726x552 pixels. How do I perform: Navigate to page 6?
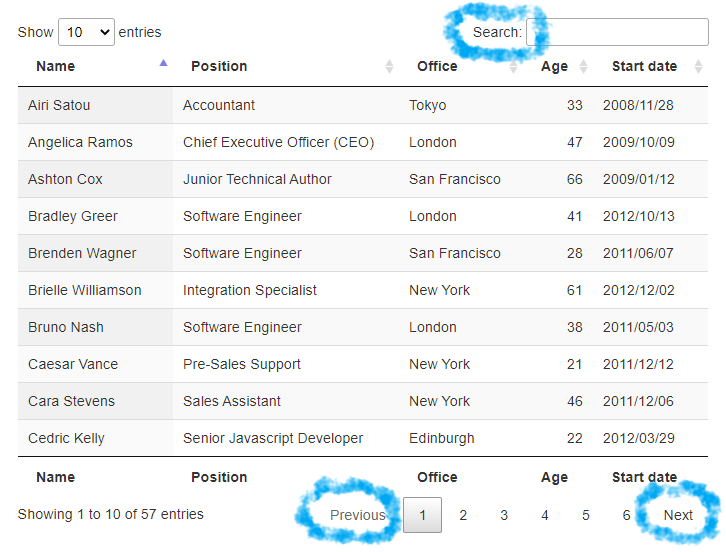pyautogui.click(x=626, y=515)
